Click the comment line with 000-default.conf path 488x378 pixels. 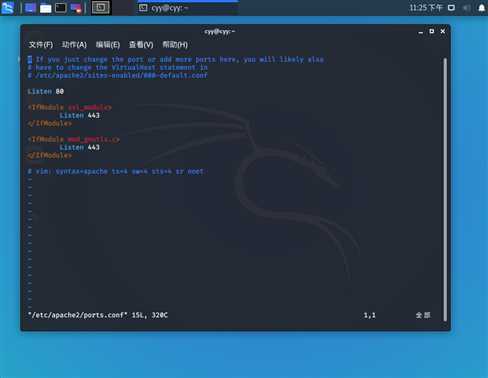point(118,75)
